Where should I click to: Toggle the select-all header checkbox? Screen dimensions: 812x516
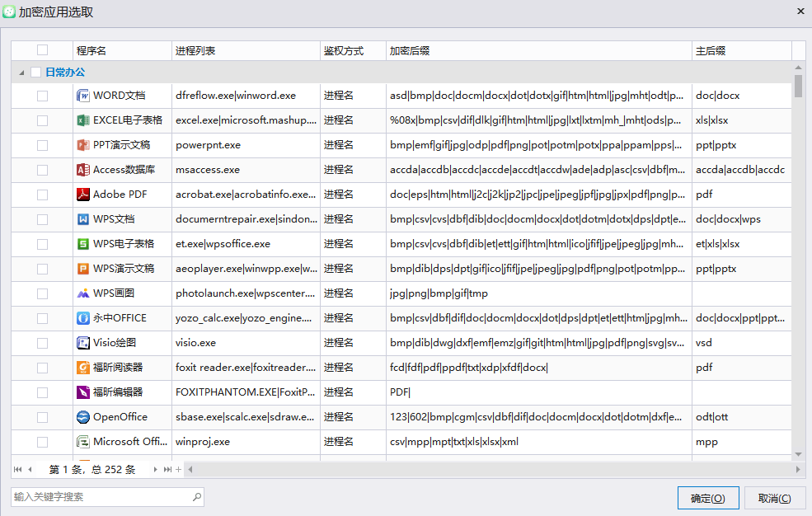(43, 50)
